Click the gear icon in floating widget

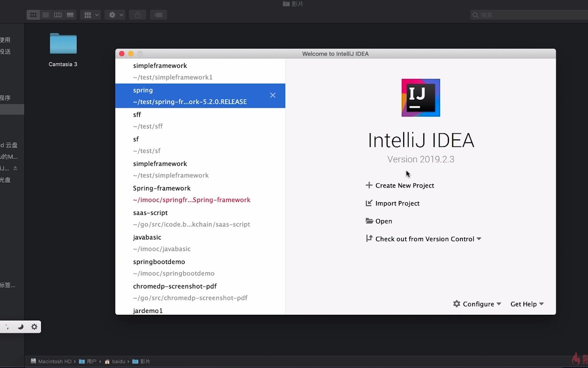click(x=34, y=327)
